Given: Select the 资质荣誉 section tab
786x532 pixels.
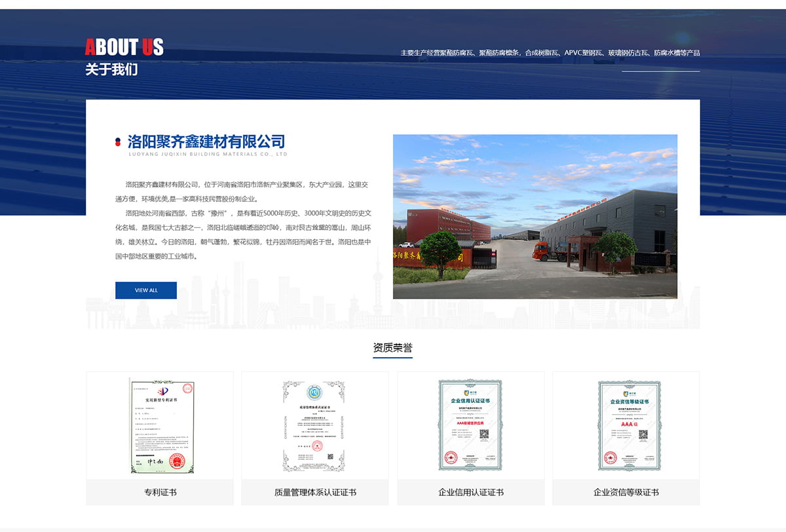Looking at the screenshot, I should tap(392, 347).
